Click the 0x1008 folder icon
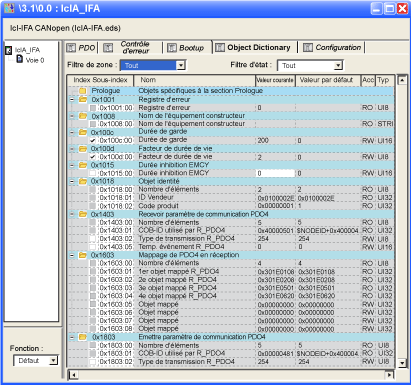This screenshot has width=411, height=385. [83, 116]
